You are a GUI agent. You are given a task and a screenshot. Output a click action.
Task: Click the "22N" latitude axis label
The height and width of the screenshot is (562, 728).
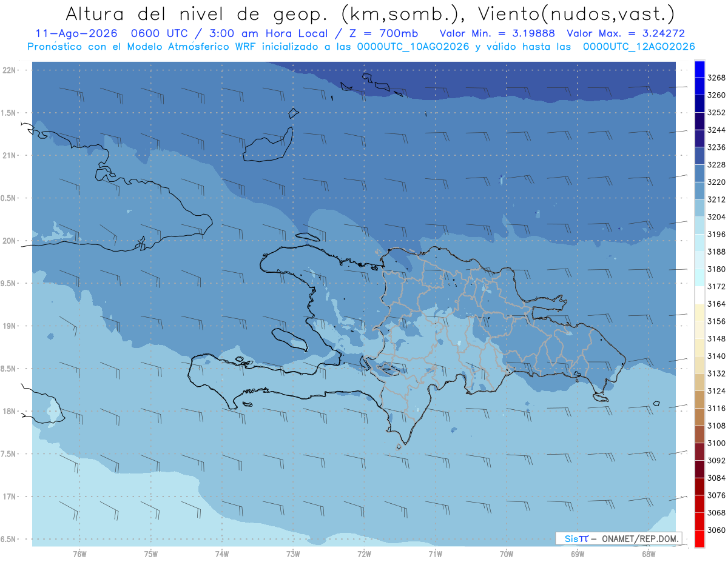(10, 70)
